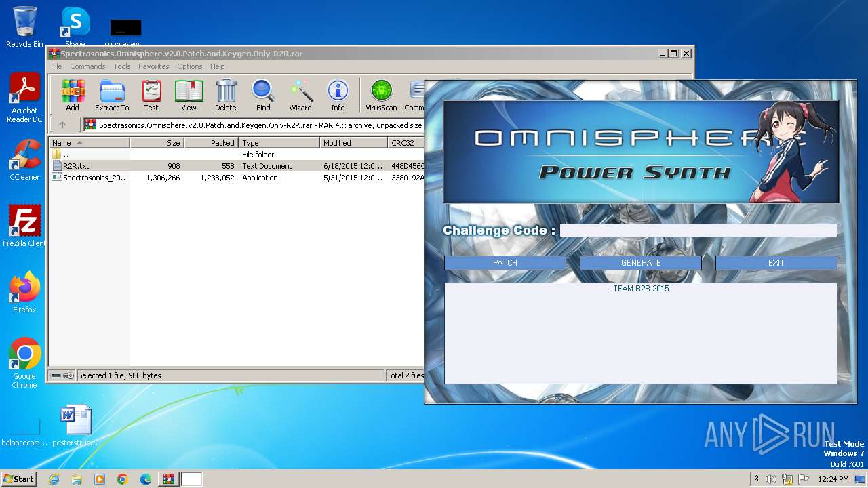Sort by the Type column header
The image size is (868, 488).
click(x=279, y=143)
